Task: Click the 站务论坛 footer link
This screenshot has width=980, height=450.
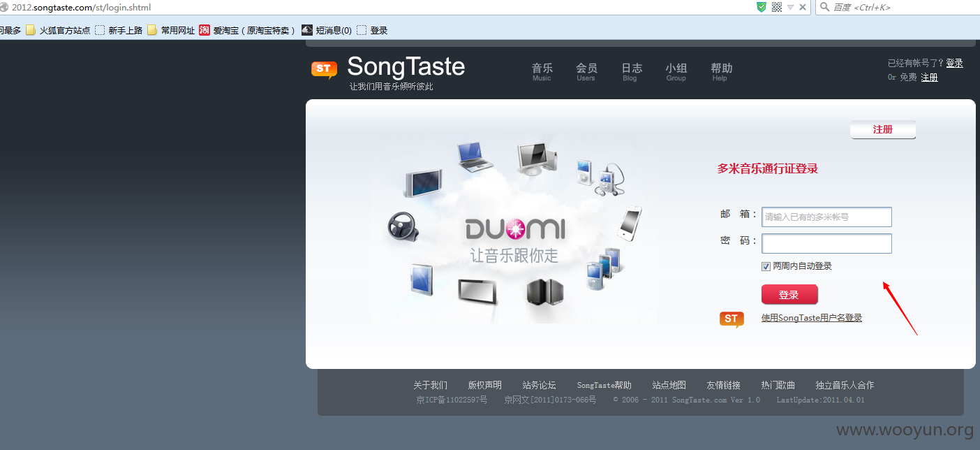Action: click(539, 385)
